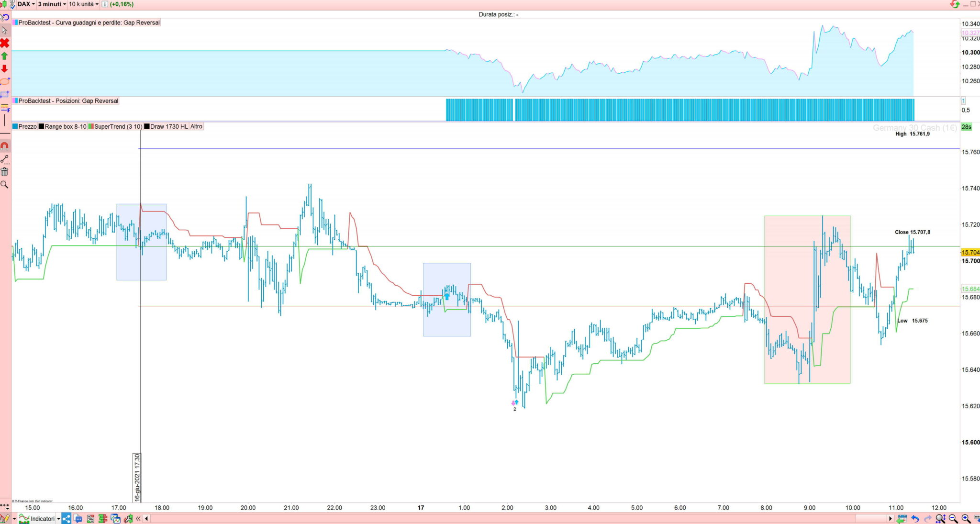
Task: Select the ellipse drawing tool
Action: [x=5, y=81]
